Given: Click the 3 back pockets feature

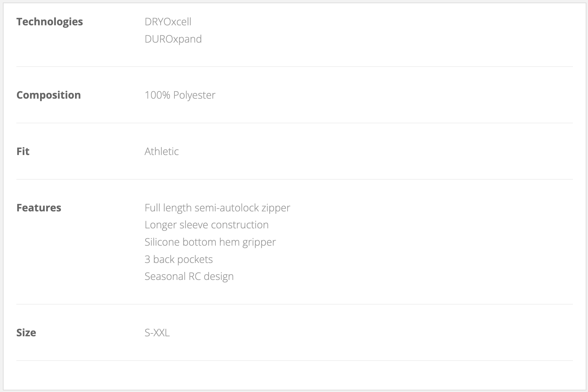Looking at the screenshot, I should coord(179,259).
